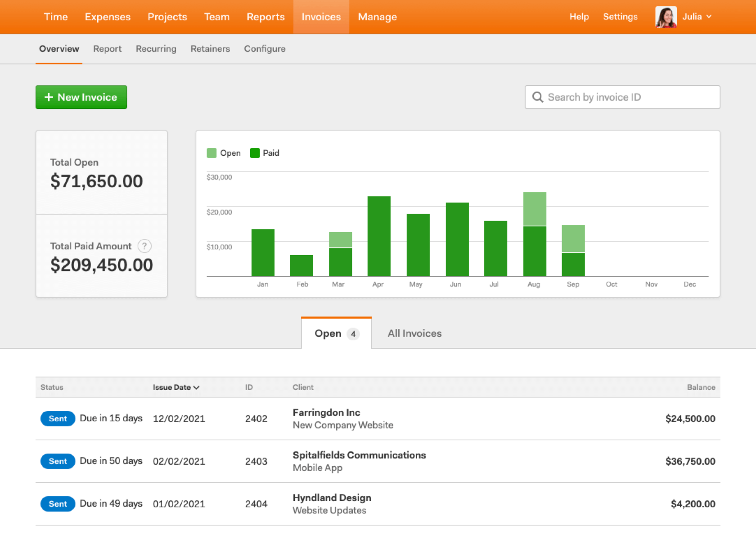Select the dark green Paid legend swatch
The width and height of the screenshot is (756, 540).
[x=255, y=153]
